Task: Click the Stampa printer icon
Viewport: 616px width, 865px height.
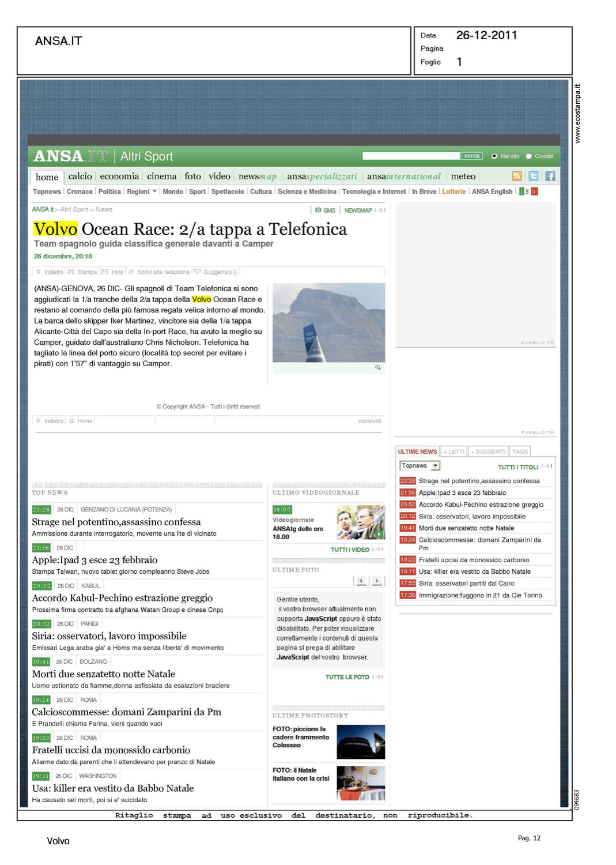Action: tap(71, 272)
